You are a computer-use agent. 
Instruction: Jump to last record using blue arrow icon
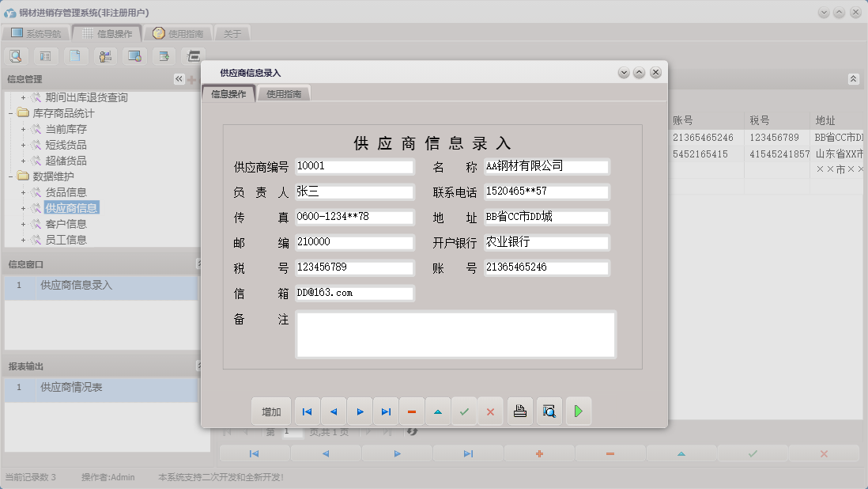[x=386, y=411]
